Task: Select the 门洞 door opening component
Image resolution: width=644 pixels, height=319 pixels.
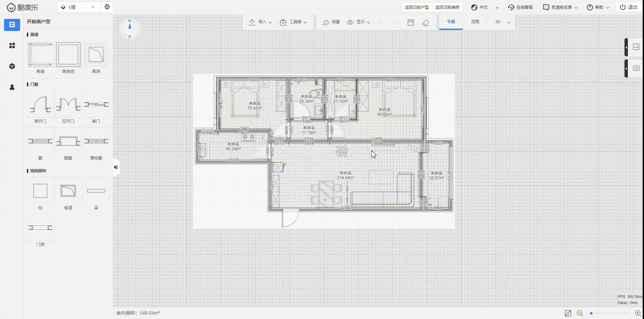Action: click(40, 232)
